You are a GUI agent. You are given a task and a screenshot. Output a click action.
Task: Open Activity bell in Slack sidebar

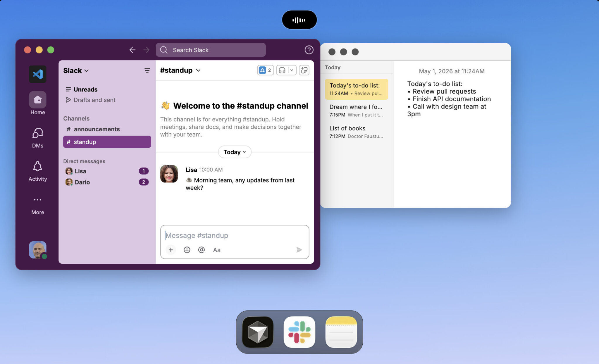(x=37, y=171)
